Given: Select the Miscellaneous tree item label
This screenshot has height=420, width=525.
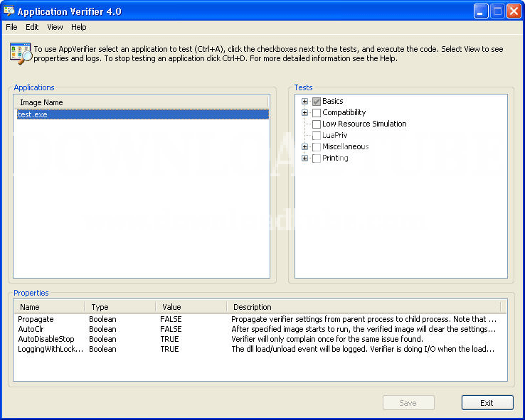Looking at the screenshot, I should tap(346, 146).
